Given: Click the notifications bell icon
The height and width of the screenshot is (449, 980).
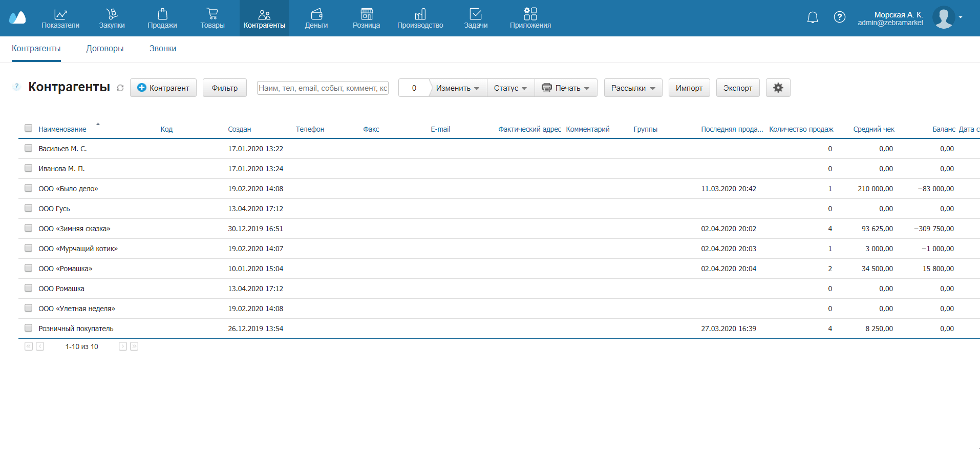Looking at the screenshot, I should click(813, 18).
